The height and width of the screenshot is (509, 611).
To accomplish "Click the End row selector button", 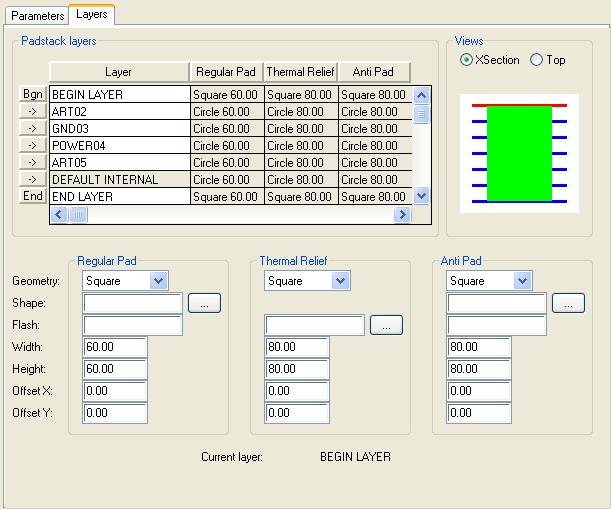I will [x=33, y=196].
